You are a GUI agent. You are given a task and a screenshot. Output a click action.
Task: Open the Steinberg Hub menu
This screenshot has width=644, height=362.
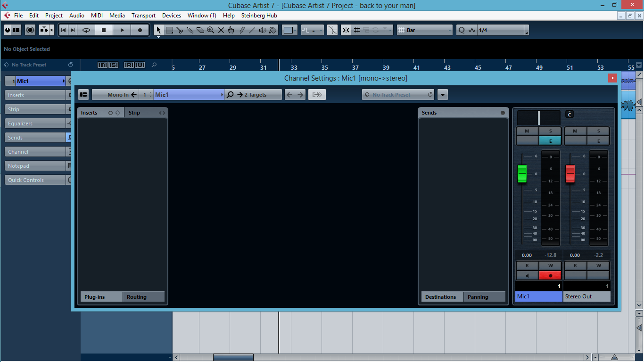pos(259,16)
